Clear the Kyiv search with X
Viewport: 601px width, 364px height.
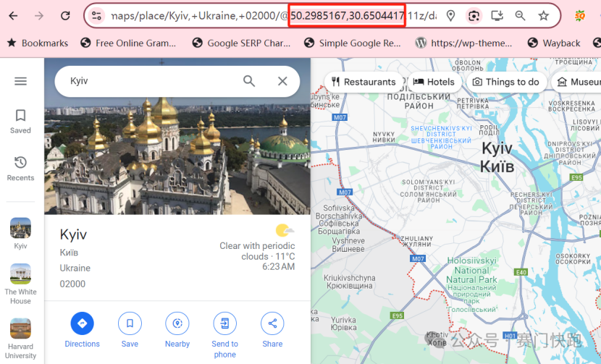(282, 81)
